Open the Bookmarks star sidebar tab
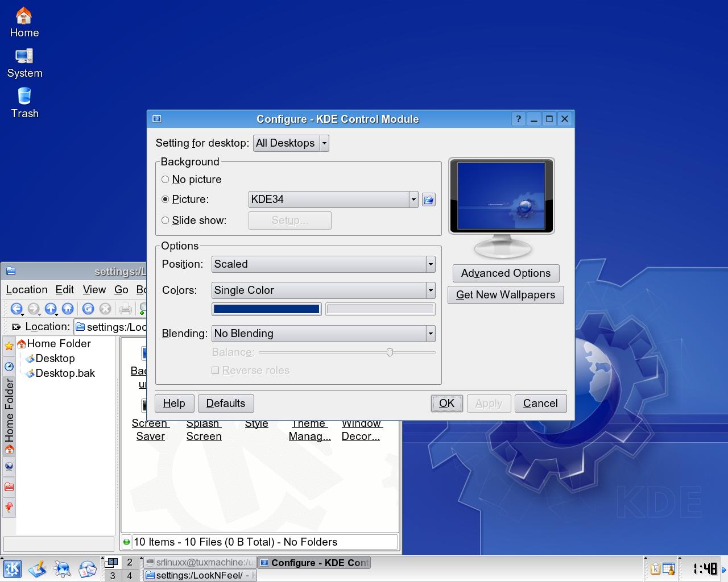 pos(9,346)
